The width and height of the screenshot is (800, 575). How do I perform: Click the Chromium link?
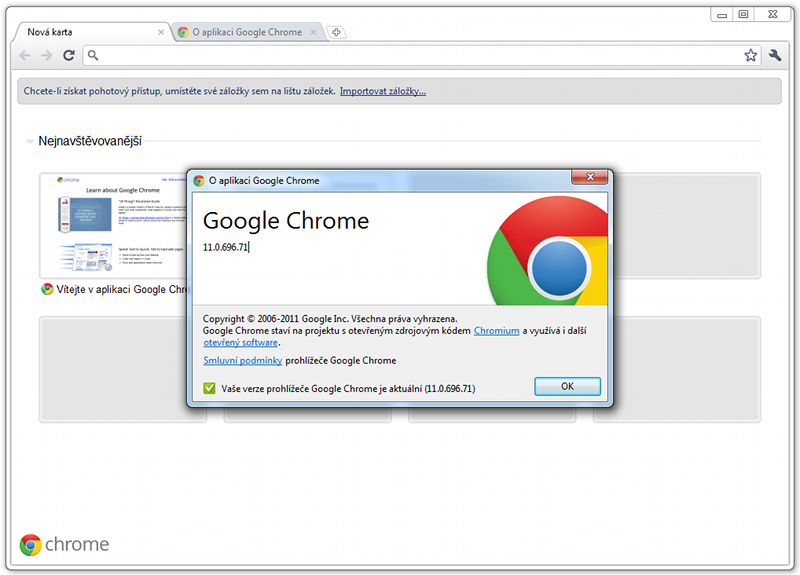click(496, 331)
